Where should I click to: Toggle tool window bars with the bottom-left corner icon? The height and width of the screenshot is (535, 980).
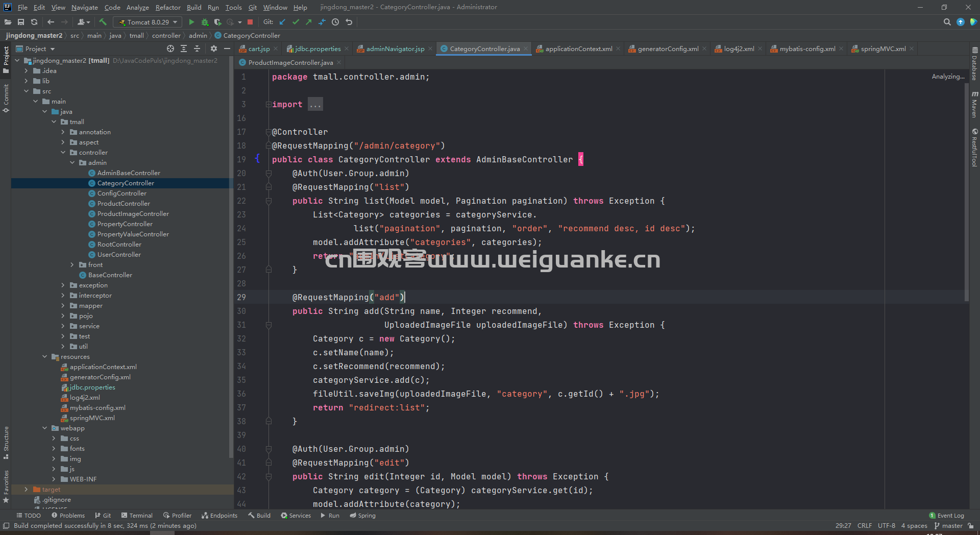pyautogui.click(x=6, y=526)
